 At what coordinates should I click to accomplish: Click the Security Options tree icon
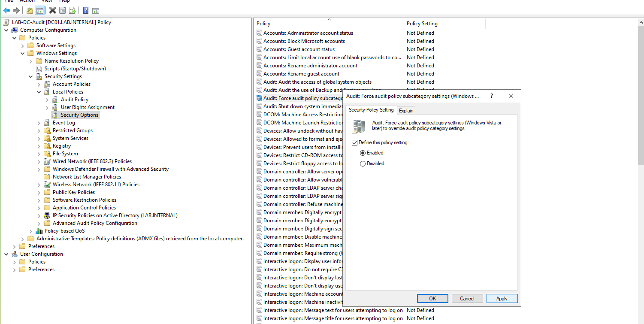tap(55, 115)
